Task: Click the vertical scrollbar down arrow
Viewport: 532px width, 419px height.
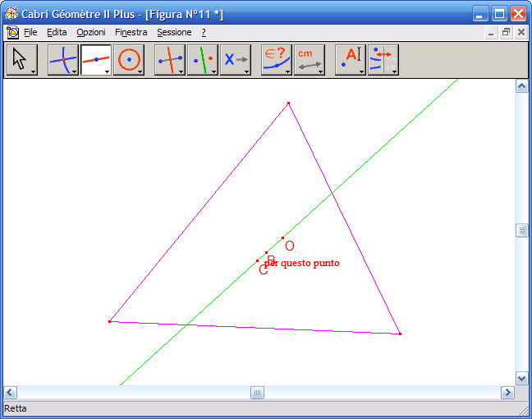Action: tap(521, 378)
